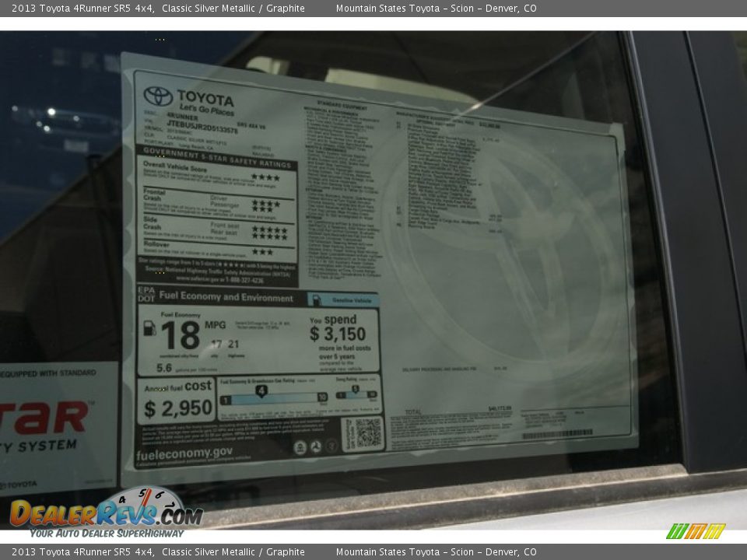
Task: Click the smog rating slider scale
Action: coord(356,394)
